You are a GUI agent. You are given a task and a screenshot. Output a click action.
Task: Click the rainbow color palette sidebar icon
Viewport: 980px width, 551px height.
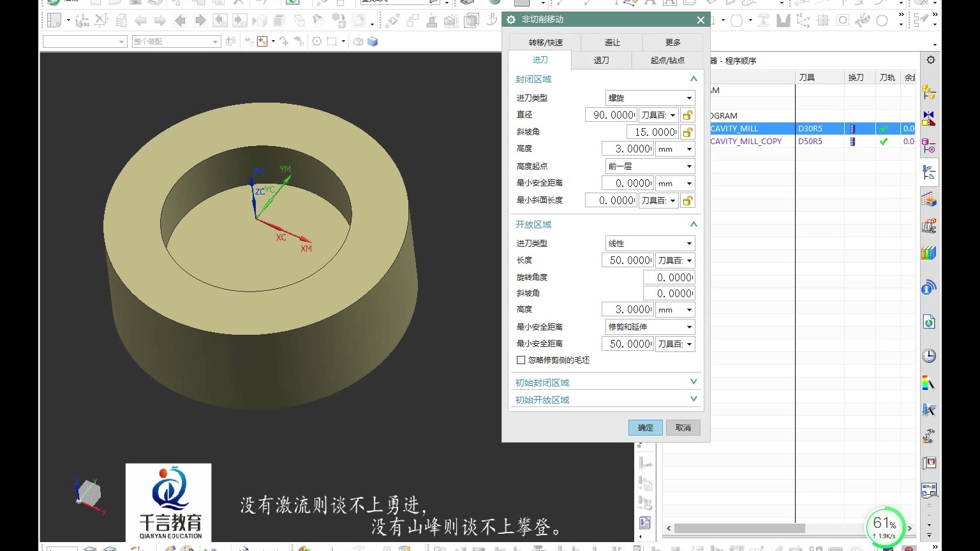[x=929, y=383]
